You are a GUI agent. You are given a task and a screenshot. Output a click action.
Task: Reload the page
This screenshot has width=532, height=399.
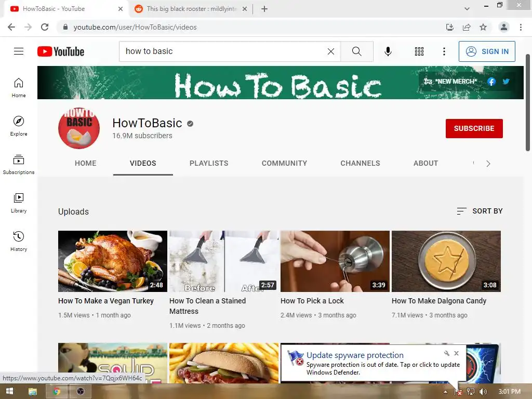pyautogui.click(x=45, y=27)
